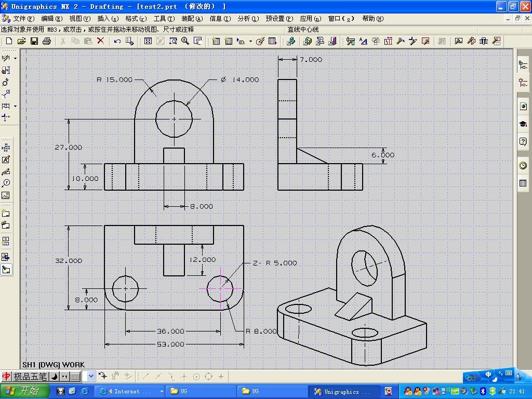Select the Zoom magnifier tool in the toolbar

(x=185, y=41)
